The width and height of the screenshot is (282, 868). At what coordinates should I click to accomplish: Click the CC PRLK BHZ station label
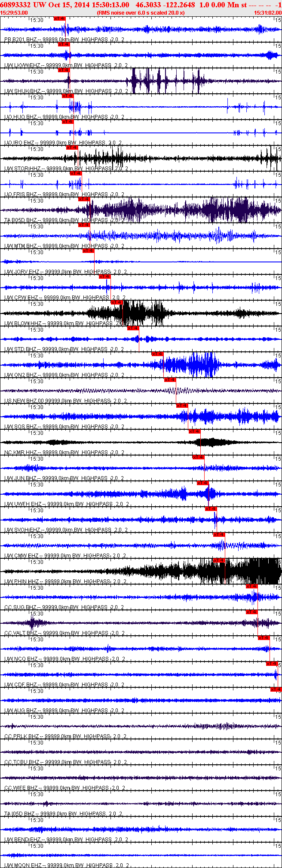21,736
